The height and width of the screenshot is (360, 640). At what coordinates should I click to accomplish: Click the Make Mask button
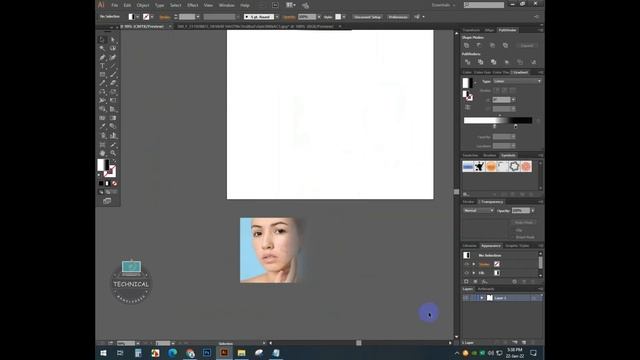point(524,222)
